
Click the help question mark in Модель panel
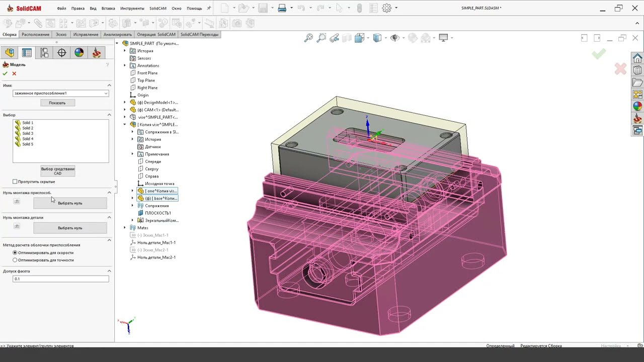click(107, 65)
